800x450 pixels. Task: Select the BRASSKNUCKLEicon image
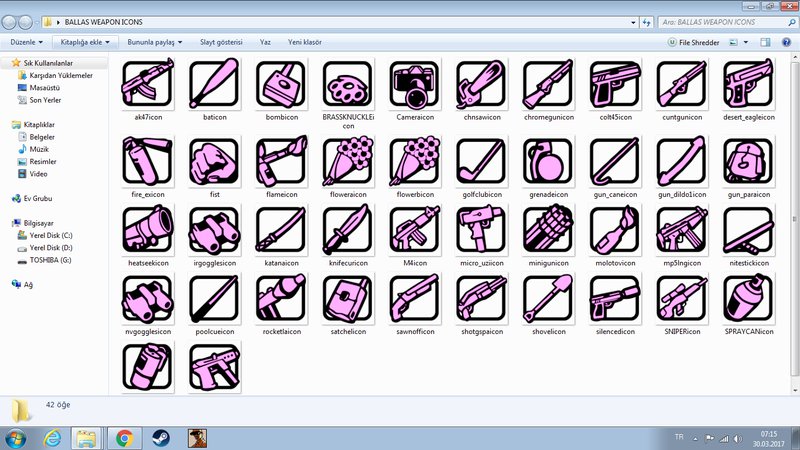pyautogui.click(x=348, y=84)
